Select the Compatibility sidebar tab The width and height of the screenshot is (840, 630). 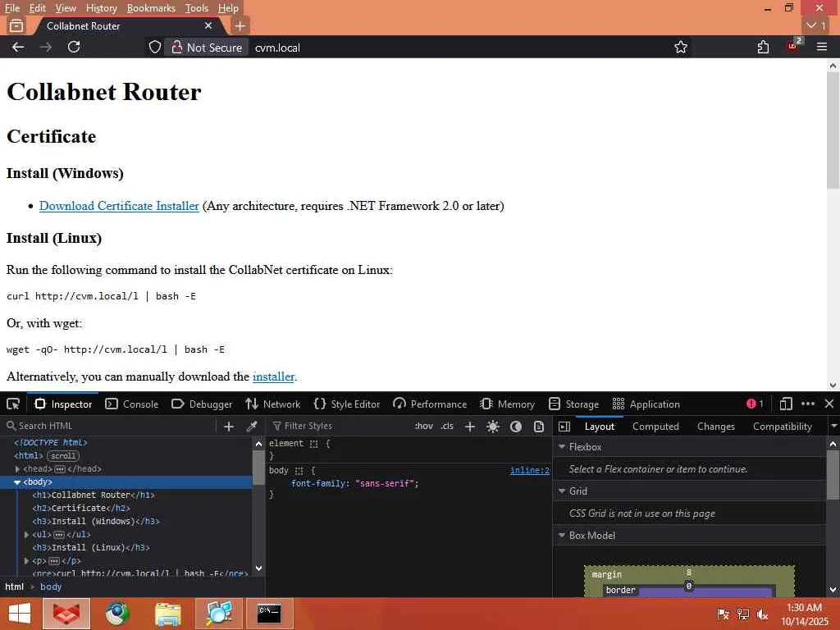point(782,427)
